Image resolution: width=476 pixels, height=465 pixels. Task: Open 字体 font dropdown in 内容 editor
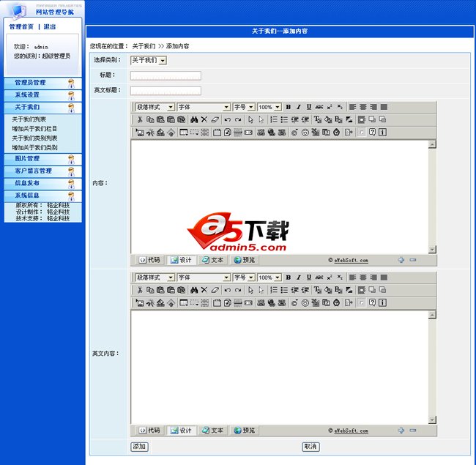click(x=204, y=107)
